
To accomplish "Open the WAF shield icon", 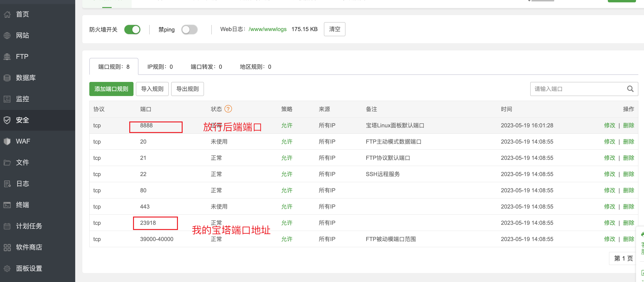I will pos(7,141).
